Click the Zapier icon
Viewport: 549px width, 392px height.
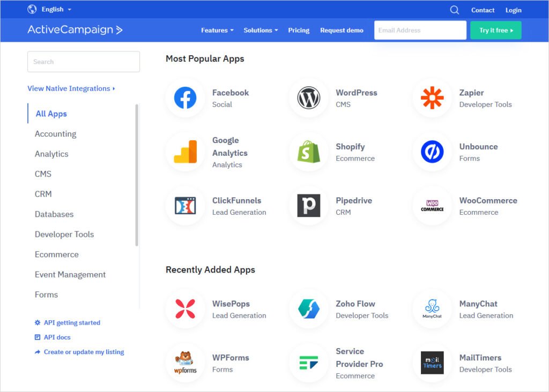(x=432, y=99)
